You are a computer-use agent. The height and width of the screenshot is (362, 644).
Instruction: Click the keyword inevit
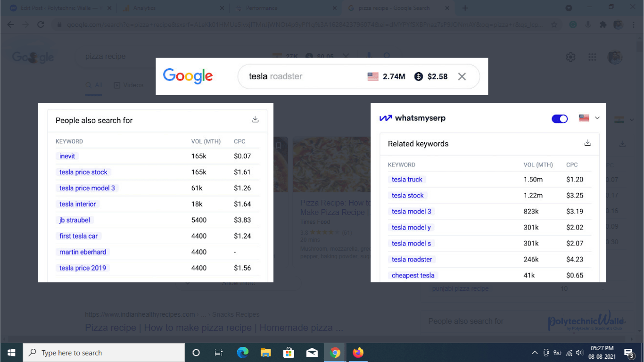click(67, 156)
